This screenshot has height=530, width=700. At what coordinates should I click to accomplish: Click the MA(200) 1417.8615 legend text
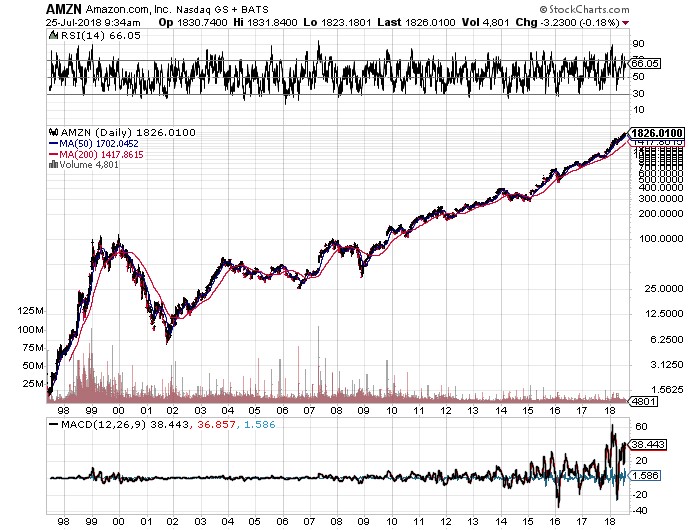click(x=101, y=154)
